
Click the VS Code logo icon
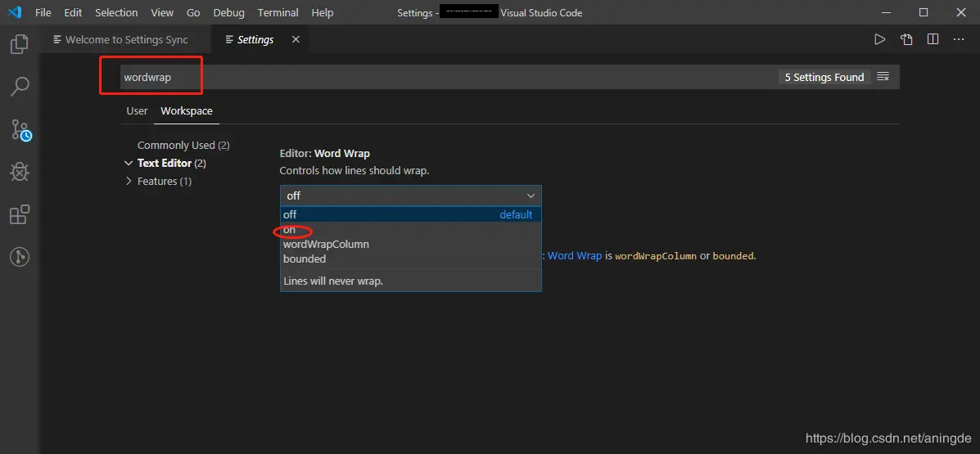pyautogui.click(x=15, y=12)
